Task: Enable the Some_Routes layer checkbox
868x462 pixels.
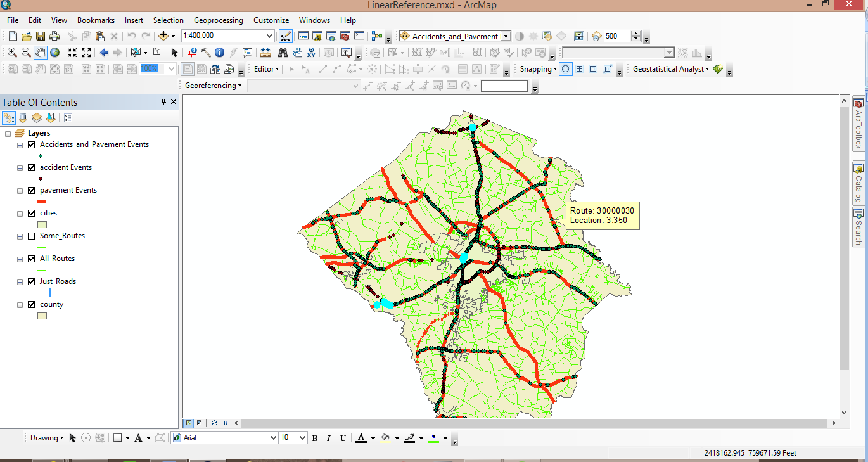Action: click(31, 236)
